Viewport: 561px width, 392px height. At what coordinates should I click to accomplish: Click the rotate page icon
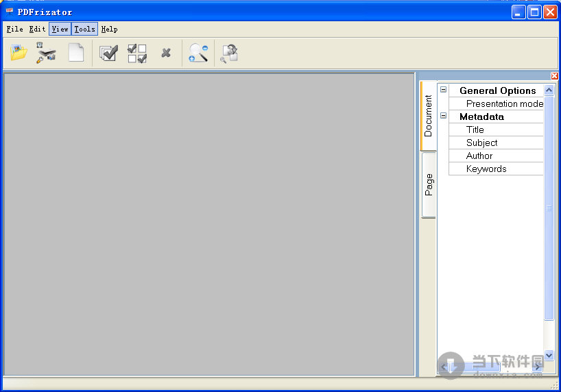(x=229, y=53)
